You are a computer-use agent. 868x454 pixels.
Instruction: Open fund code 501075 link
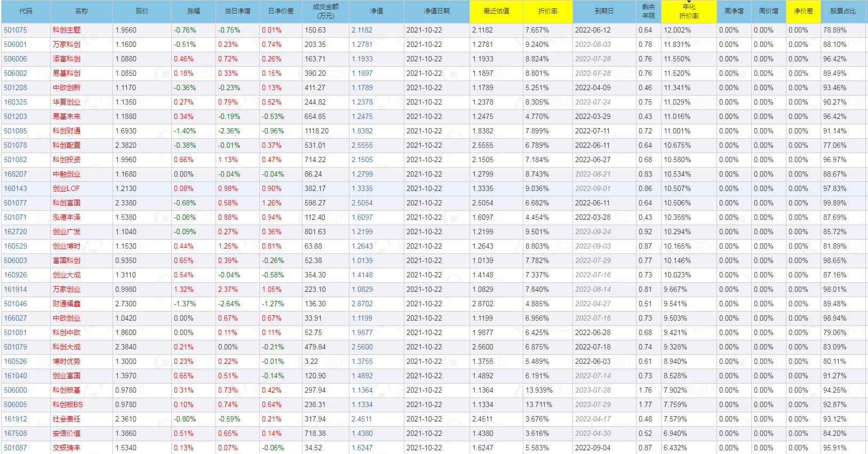click(15, 30)
